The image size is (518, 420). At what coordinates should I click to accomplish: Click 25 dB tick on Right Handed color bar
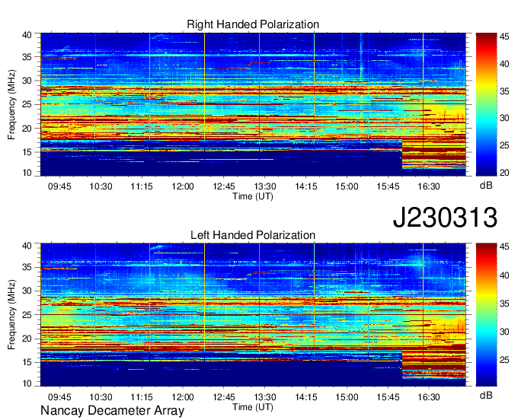[x=504, y=145]
